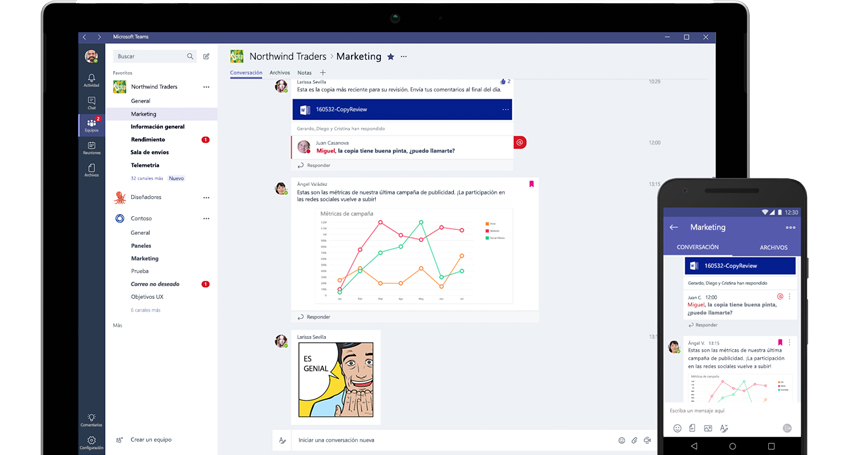Open the Actividad bell icon in sidebar
This screenshot has height=455, width=850.
coord(92,80)
